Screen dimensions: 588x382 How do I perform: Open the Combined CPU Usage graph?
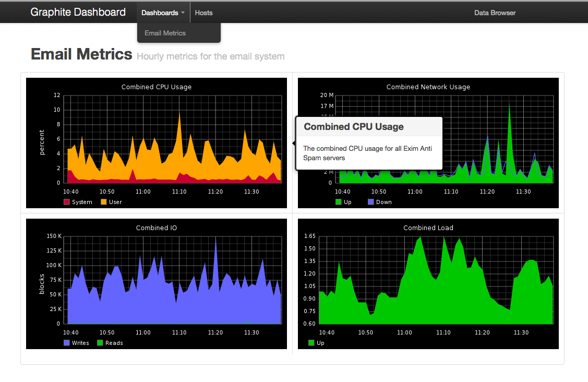(x=157, y=143)
